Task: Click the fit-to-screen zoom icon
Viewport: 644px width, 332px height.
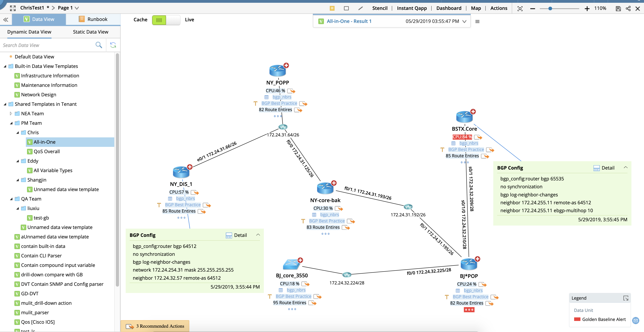Action: pyautogui.click(x=520, y=8)
